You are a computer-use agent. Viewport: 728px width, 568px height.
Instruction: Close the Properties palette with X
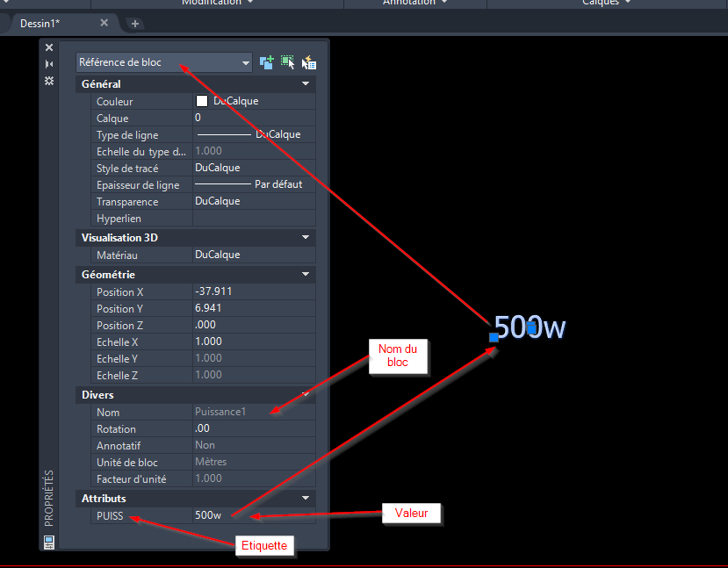tap(49, 47)
